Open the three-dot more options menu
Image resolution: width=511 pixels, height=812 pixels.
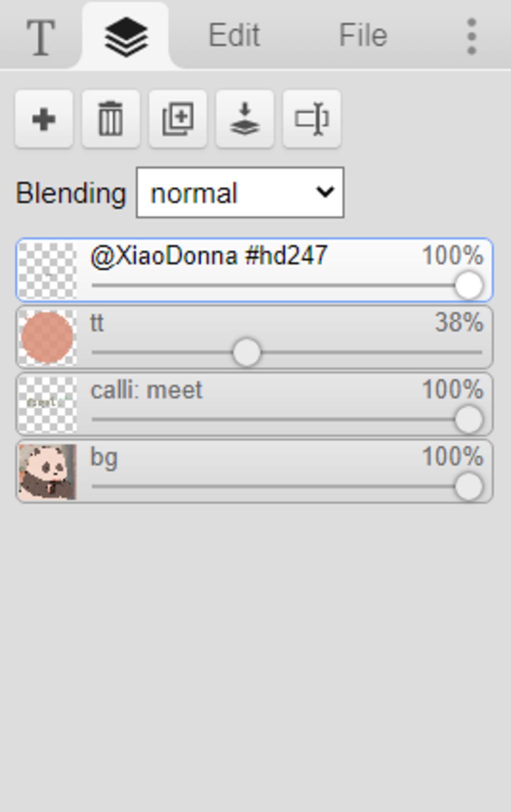(x=472, y=37)
